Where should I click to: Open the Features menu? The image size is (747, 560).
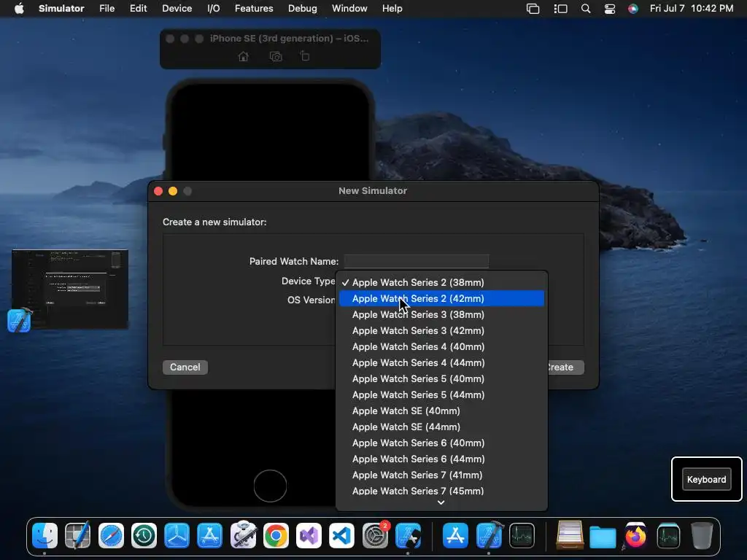click(x=254, y=9)
